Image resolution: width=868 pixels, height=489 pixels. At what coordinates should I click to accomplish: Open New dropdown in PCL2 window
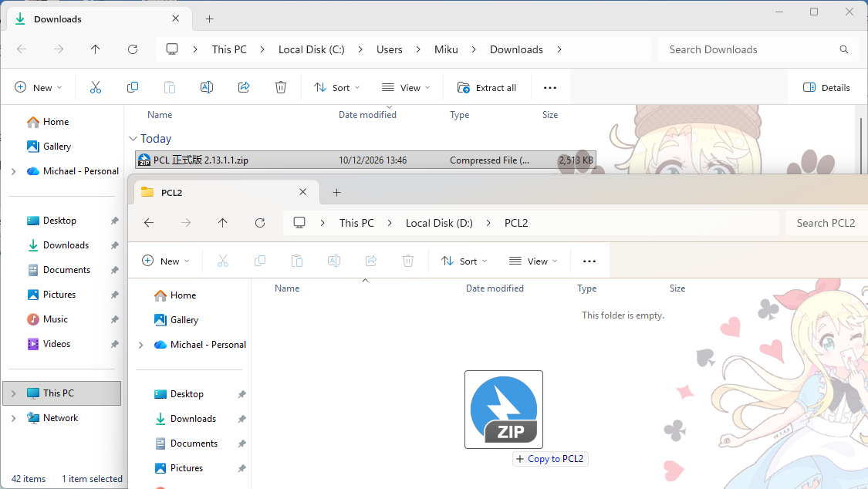(166, 261)
